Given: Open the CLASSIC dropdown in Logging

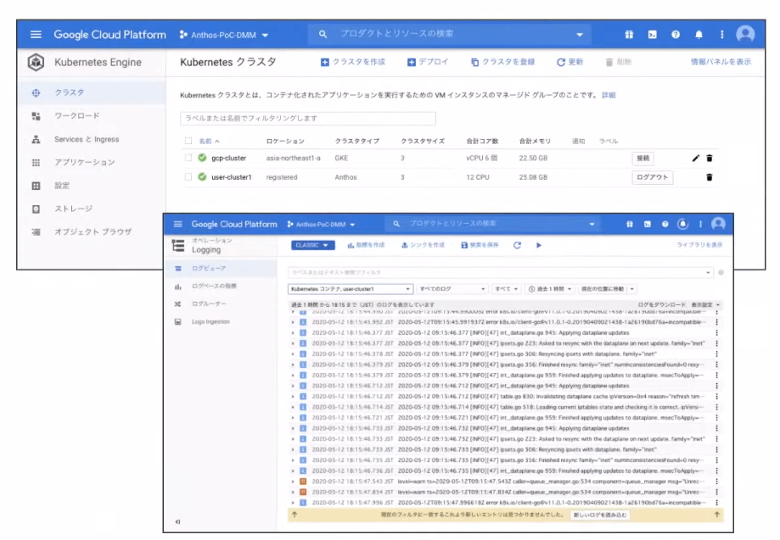Looking at the screenshot, I should tap(312, 245).
